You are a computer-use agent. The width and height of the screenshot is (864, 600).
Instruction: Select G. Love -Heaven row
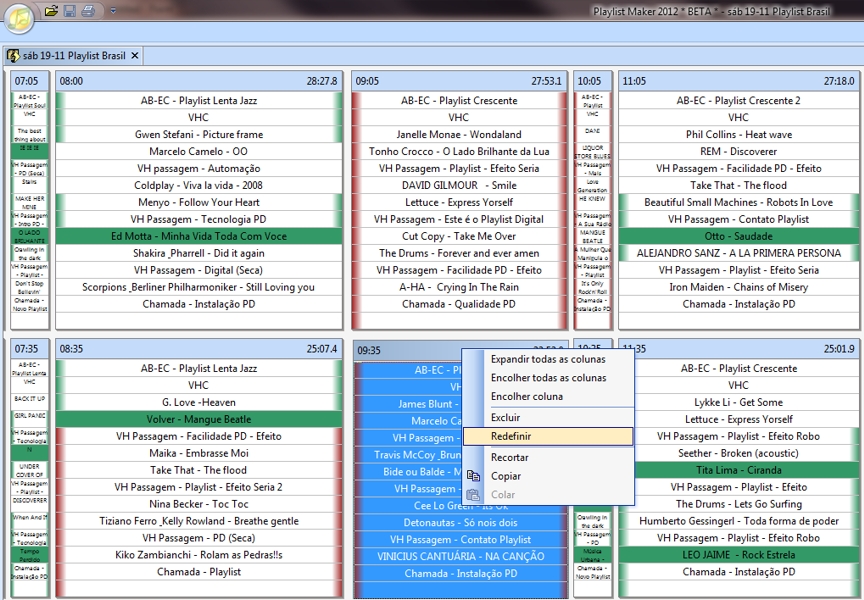coord(198,403)
